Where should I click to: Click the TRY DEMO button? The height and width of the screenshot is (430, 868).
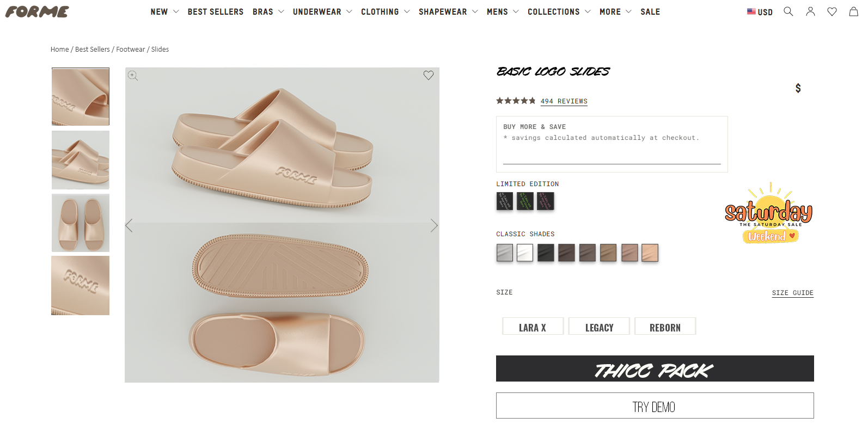point(655,406)
